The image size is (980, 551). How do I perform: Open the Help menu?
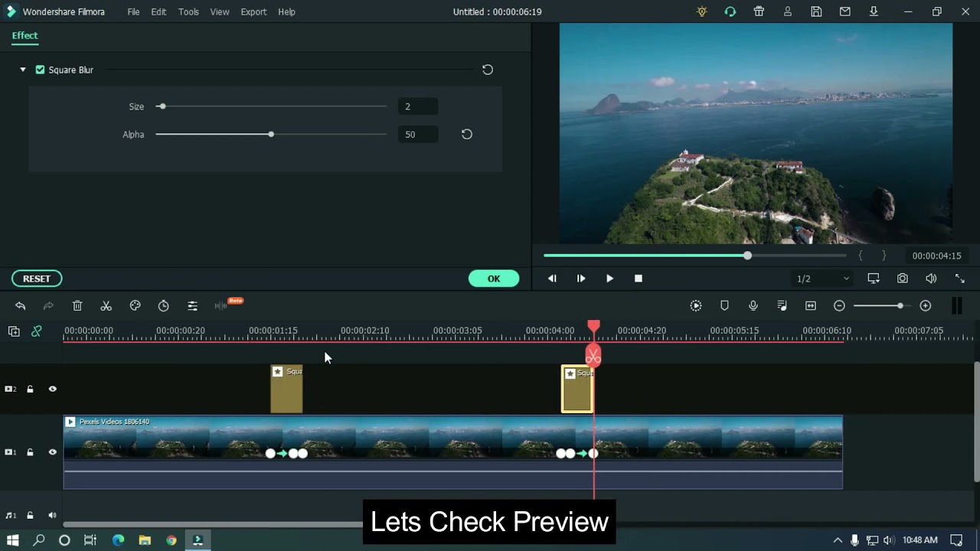[x=286, y=11]
